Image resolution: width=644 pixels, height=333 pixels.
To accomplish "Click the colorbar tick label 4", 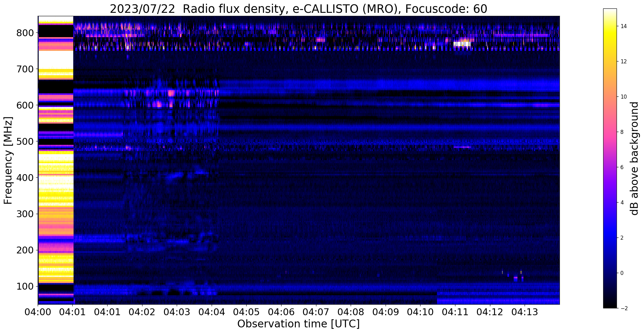I will [622, 203].
